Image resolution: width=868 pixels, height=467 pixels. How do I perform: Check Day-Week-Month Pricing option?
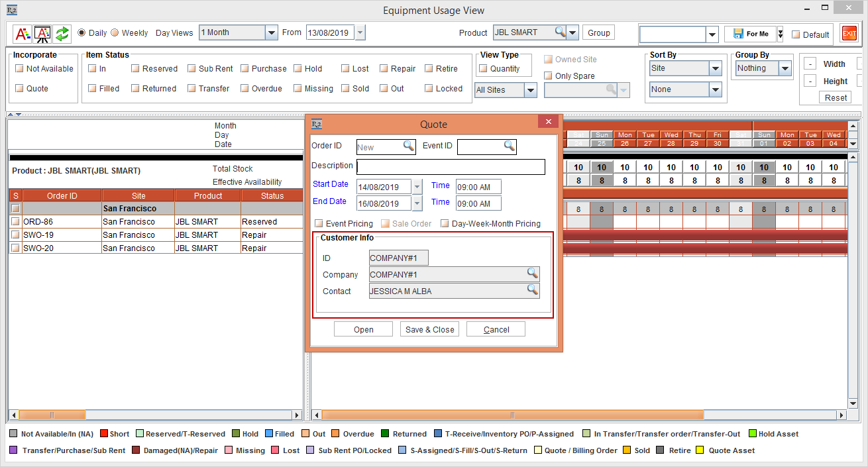(x=445, y=223)
